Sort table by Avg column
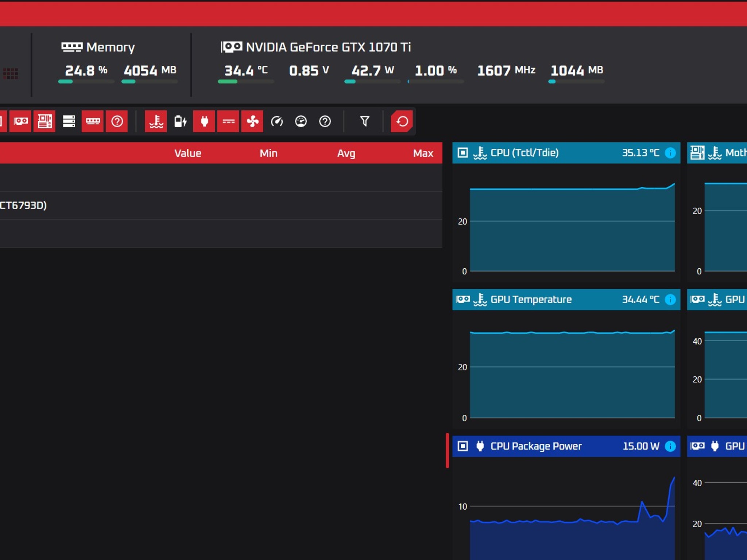This screenshot has height=560, width=747. click(x=346, y=153)
